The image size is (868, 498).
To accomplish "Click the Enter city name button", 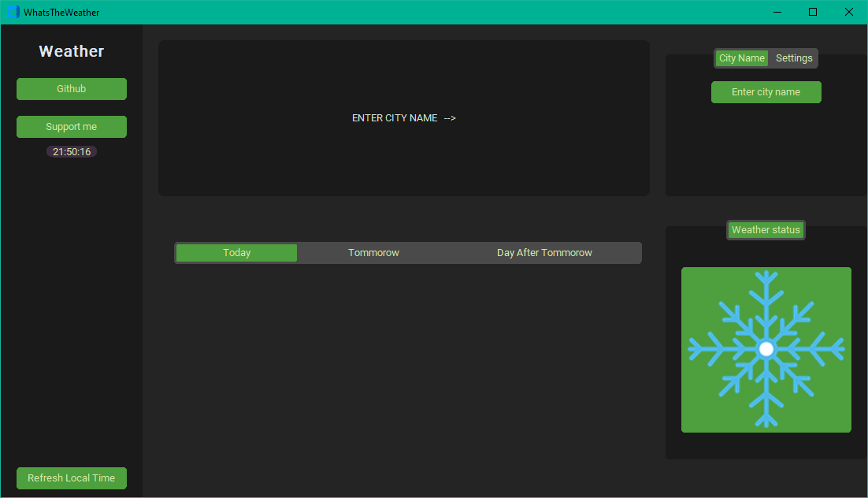I will (x=766, y=92).
